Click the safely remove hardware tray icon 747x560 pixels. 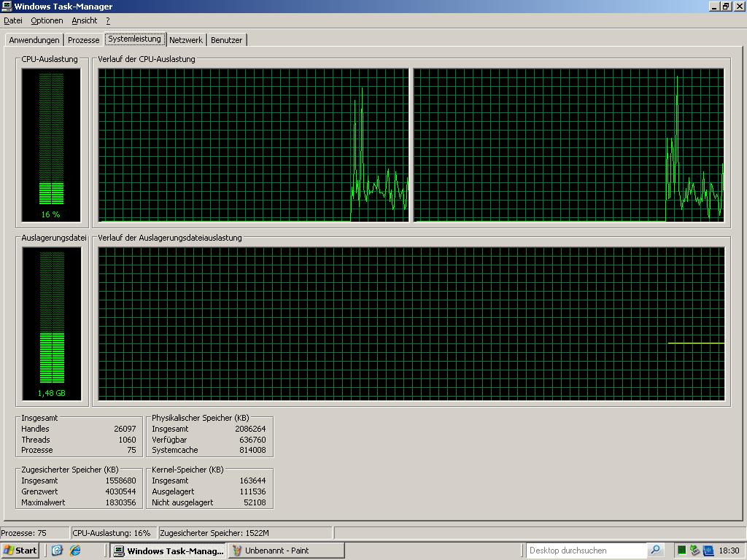694,551
